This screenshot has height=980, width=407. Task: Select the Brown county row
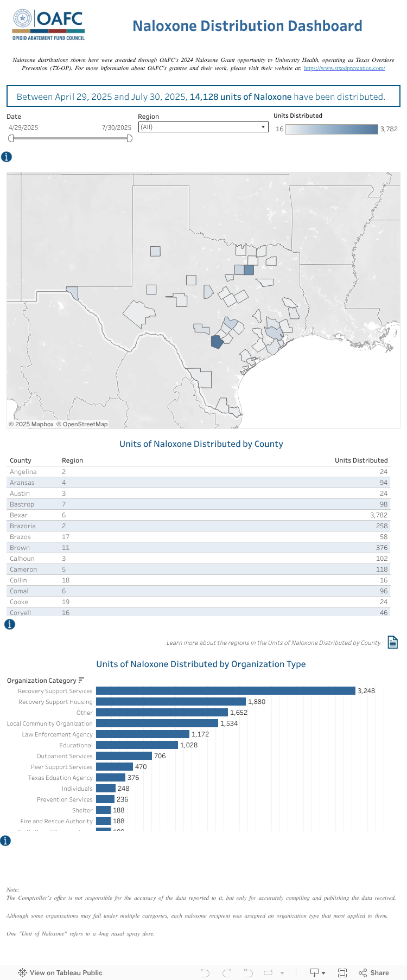point(199,548)
